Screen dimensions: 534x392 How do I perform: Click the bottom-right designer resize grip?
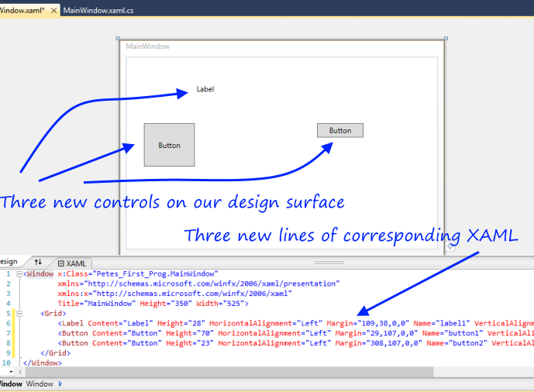click(450, 246)
